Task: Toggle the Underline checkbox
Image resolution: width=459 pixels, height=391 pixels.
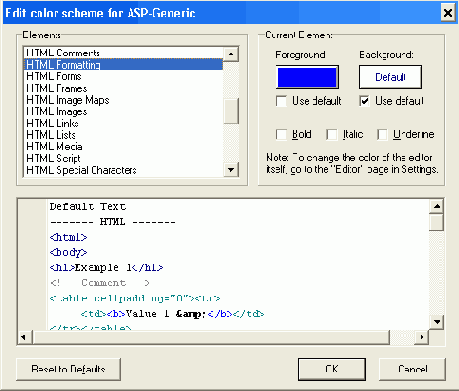Action: [x=382, y=135]
